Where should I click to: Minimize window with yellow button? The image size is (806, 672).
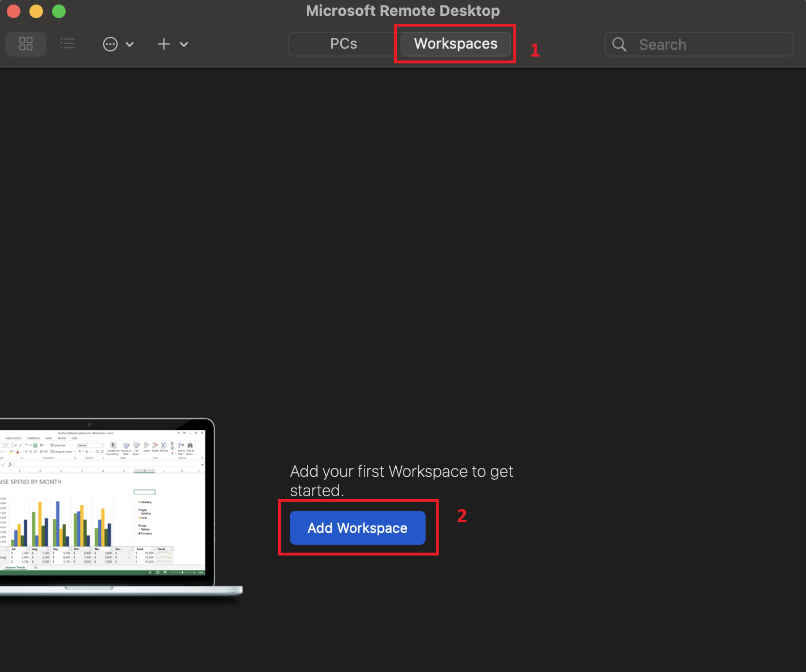[x=36, y=11]
